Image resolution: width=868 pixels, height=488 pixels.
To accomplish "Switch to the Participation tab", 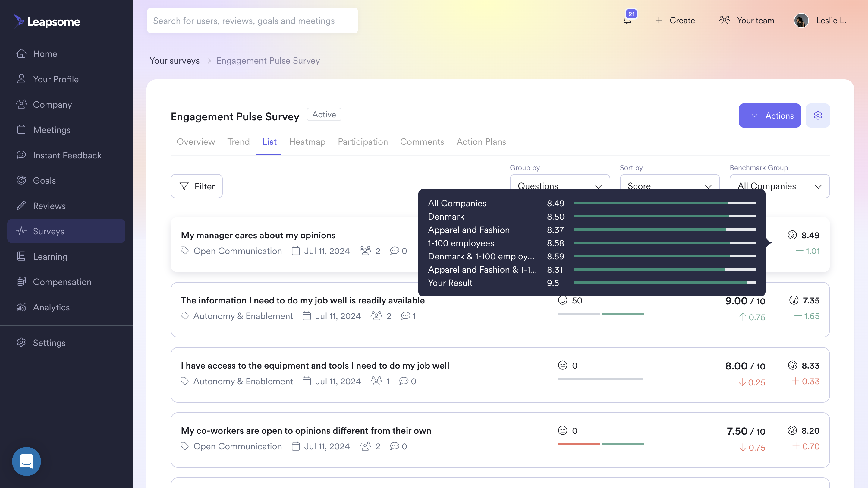I will tap(363, 142).
